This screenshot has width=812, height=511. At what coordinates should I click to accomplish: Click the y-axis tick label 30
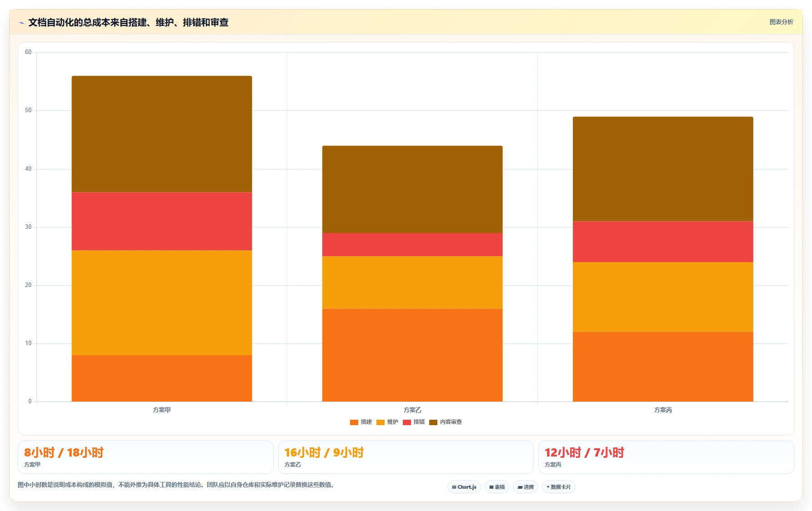point(28,227)
